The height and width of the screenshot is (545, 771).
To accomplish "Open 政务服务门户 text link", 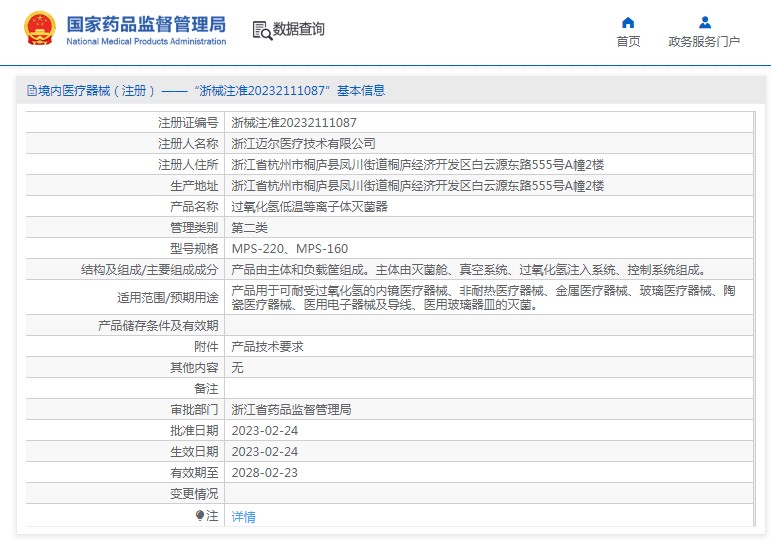I will click(704, 42).
